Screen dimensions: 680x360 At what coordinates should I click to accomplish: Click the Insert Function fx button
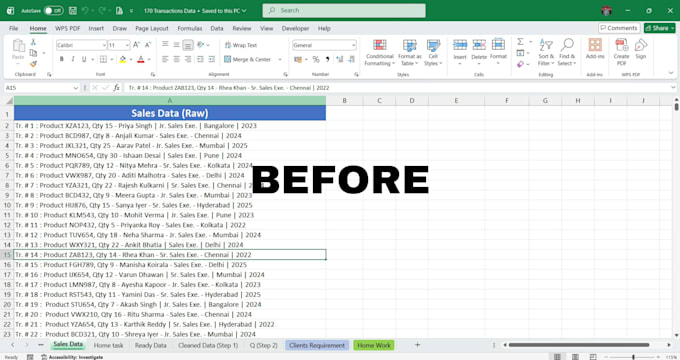click(x=116, y=88)
